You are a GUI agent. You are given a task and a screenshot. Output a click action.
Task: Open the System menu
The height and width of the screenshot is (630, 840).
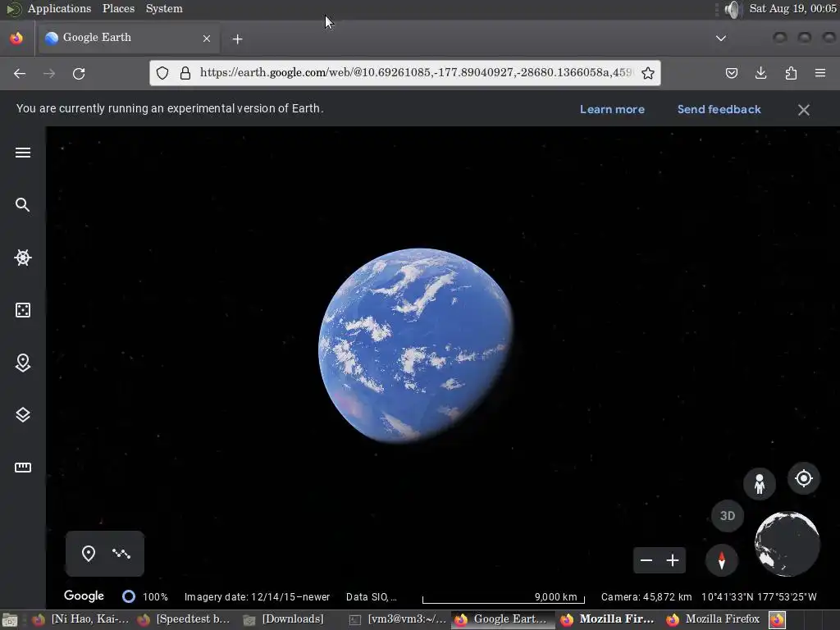coord(164,8)
